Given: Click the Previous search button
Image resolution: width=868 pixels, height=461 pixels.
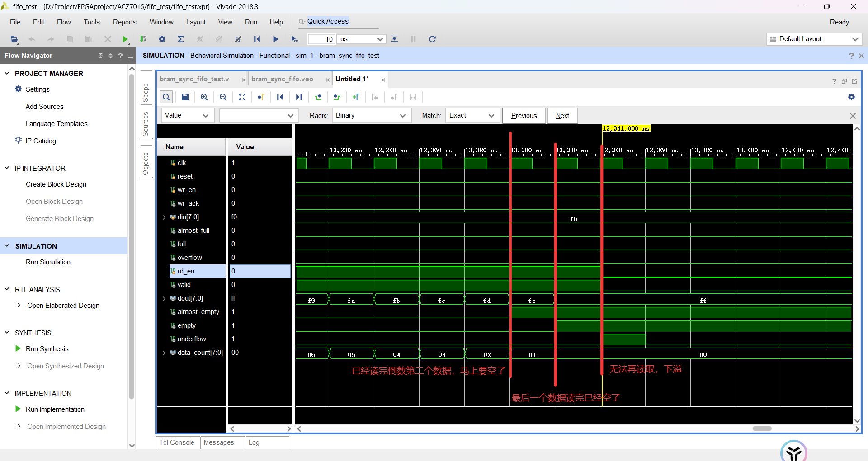Looking at the screenshot, I should 524,116.
